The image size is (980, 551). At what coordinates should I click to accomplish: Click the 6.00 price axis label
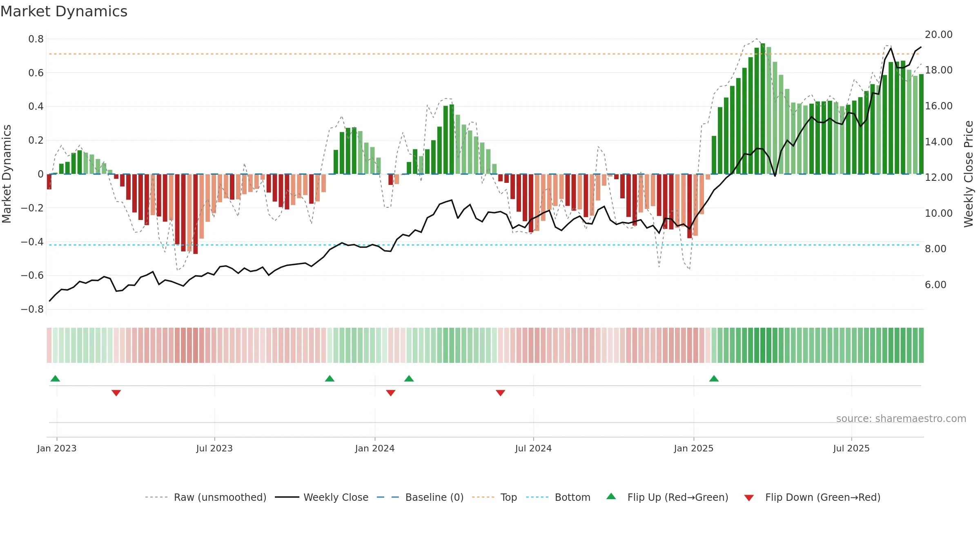(935, 284)
